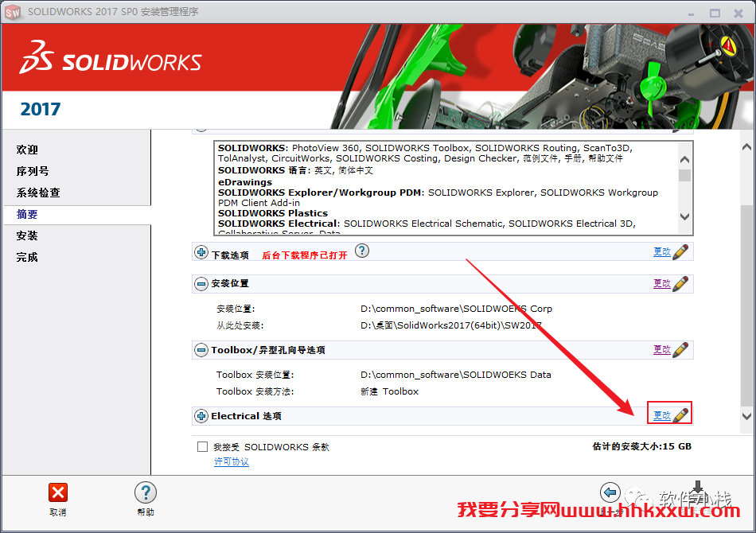
Task: Click the main panel scroll up arrow
Action: pyautogui.click(x=746, y=147)
